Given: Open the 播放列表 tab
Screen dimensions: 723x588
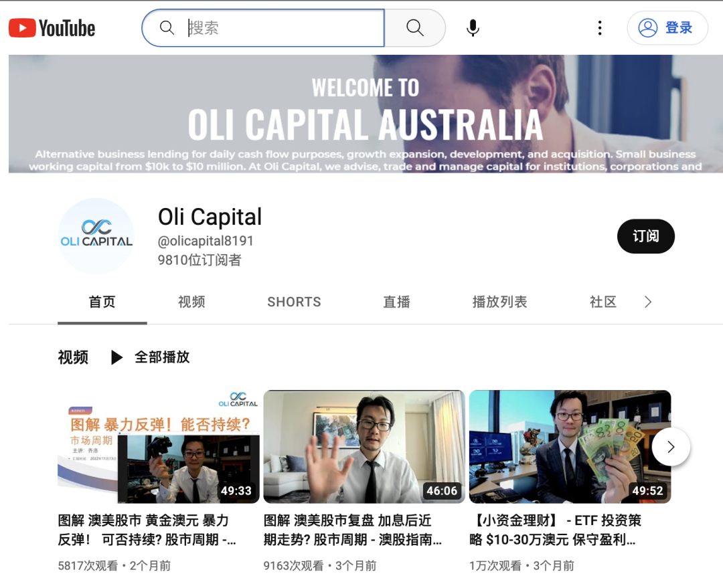Looking at the screenshot, I should pos(499,302).
